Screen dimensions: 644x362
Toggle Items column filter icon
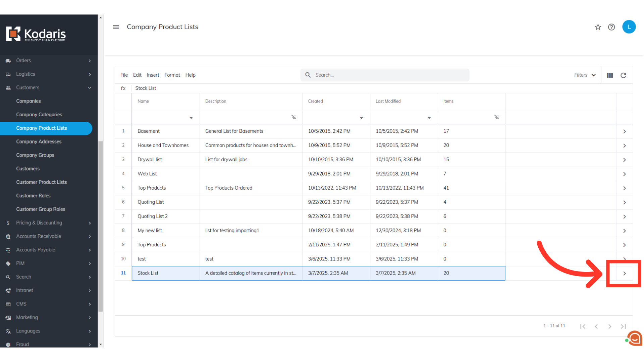(496, 117)
